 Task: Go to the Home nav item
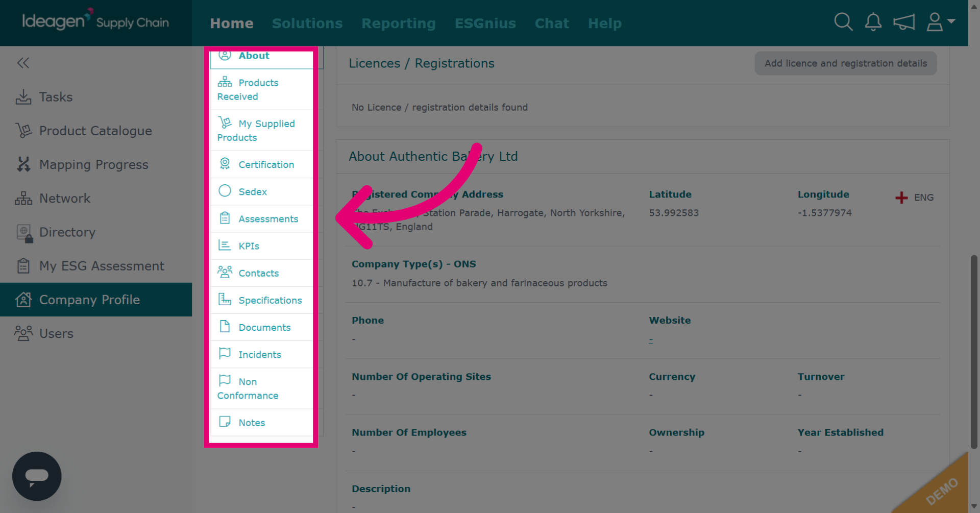(x=232, y=23)
